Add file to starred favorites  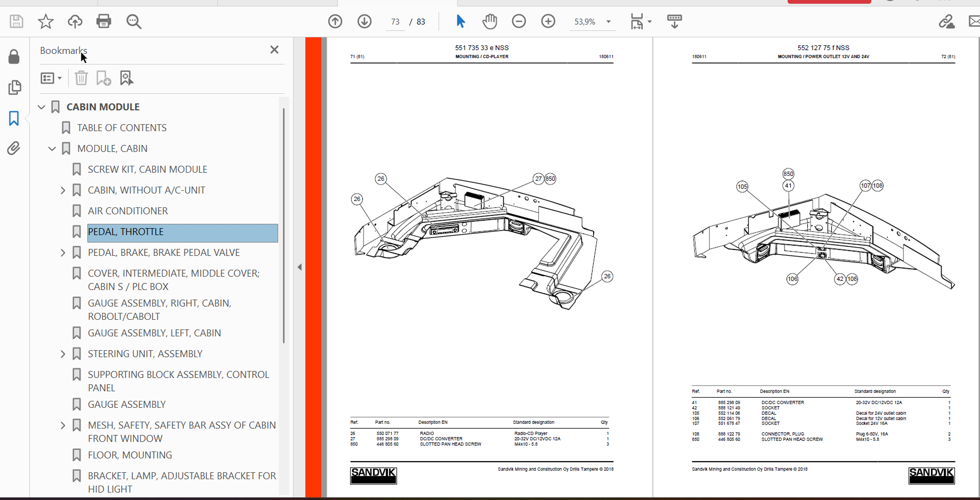click(x=46, y=21)
